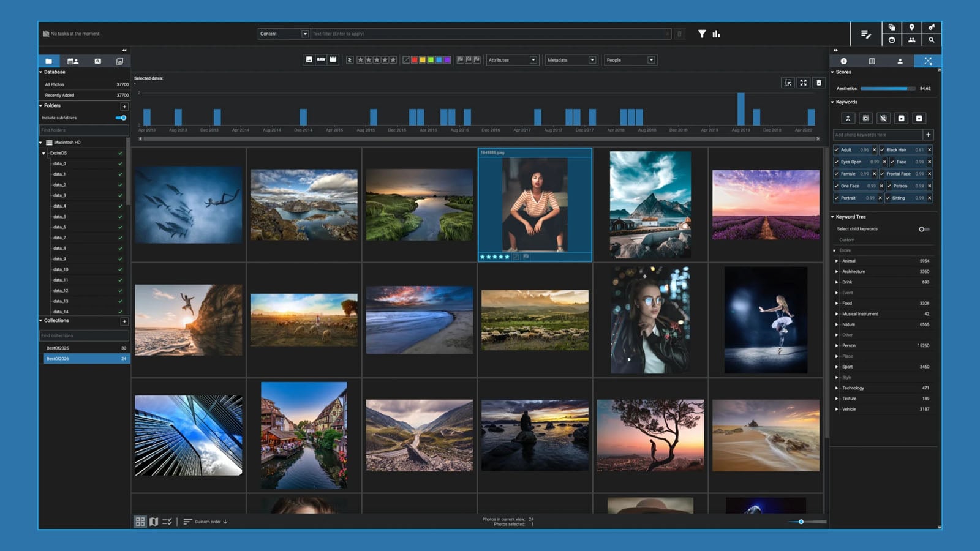The image size is (980, 551).
Task: Click the funnel filter icon in top bar
Action: pos(702,34)
